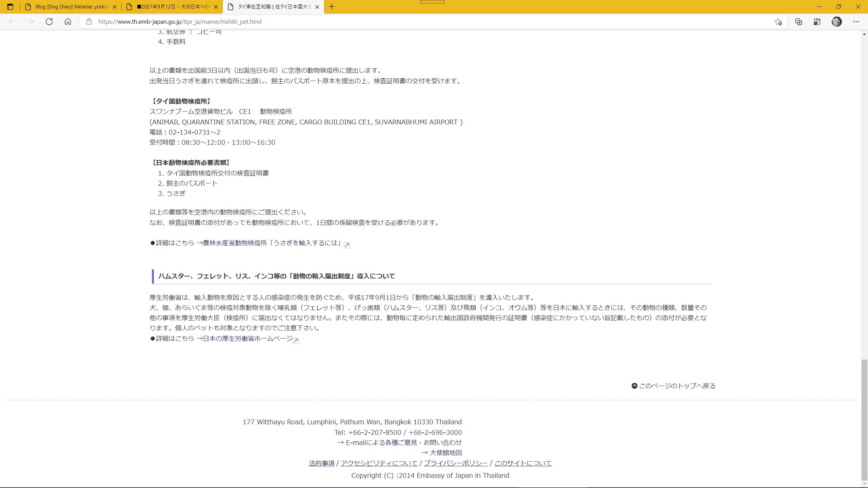Click the 【日本動物検疫所必要書類】 heading text
Viewport: 868px width, 488px height.
[x=191, y=163]
